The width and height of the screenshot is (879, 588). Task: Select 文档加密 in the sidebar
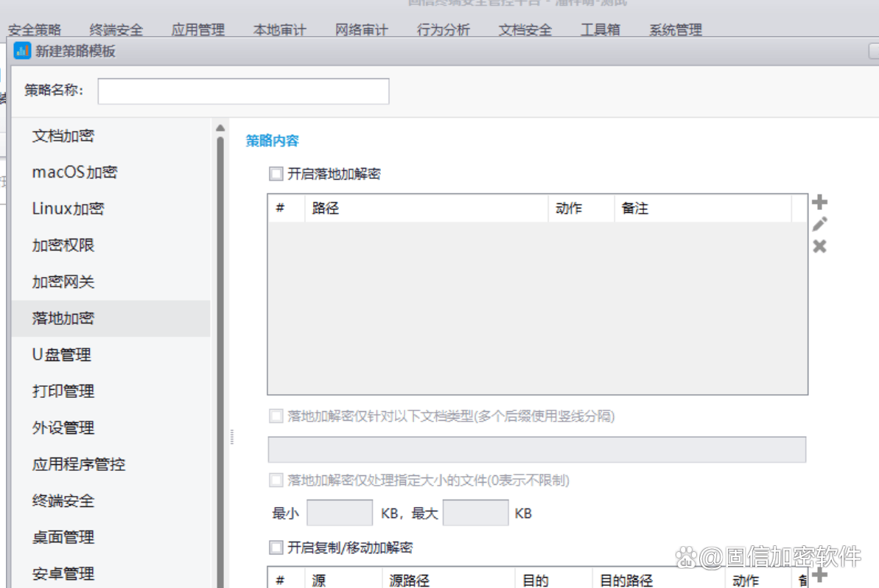(63, 136)
